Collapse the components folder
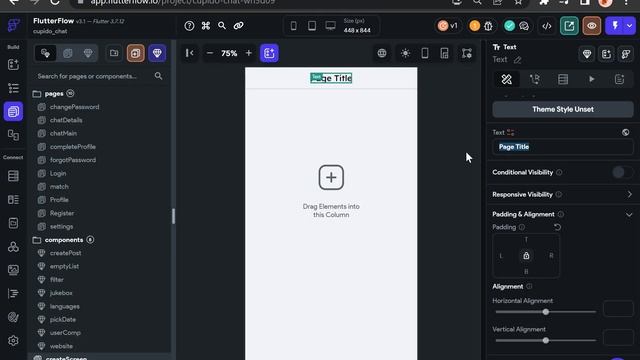Screen dimensions: 640x360 click(37, 240)
